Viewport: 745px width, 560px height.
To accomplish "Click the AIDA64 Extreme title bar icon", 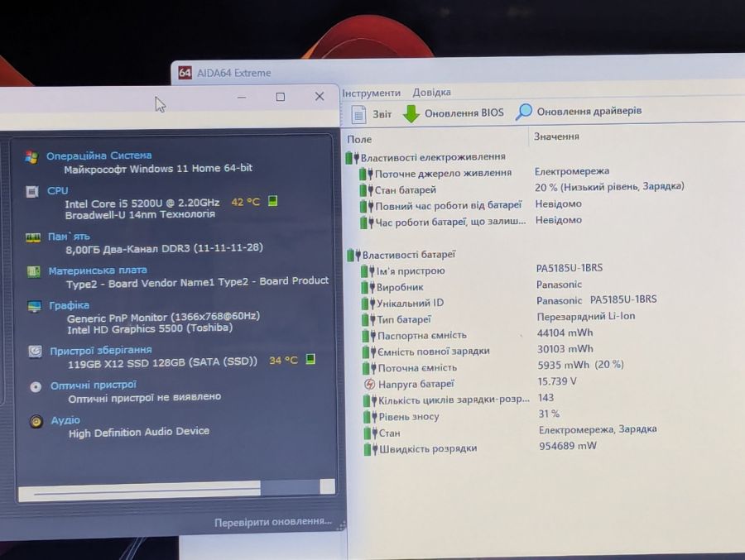I will pyautogui.click(x=185, y=73).
